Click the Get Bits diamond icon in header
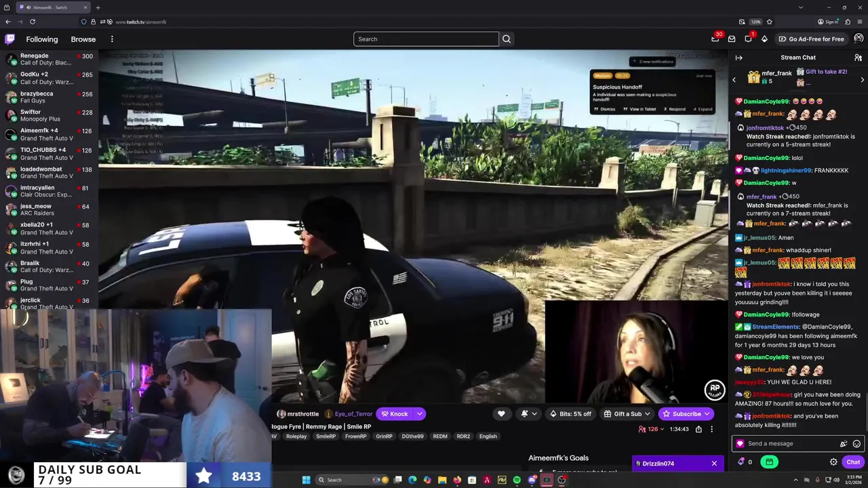This screenshot has width=868, height=488. click(764, 39)
